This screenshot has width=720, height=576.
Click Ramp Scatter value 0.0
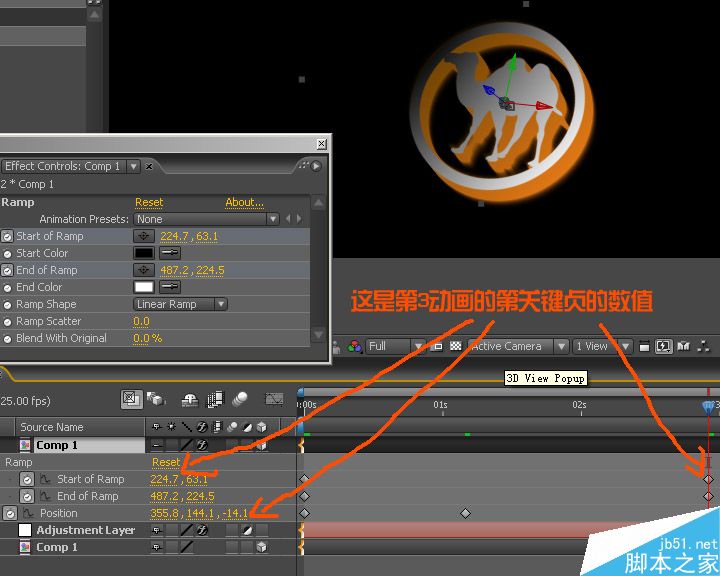pyautogui.click(x=141, y=322)
